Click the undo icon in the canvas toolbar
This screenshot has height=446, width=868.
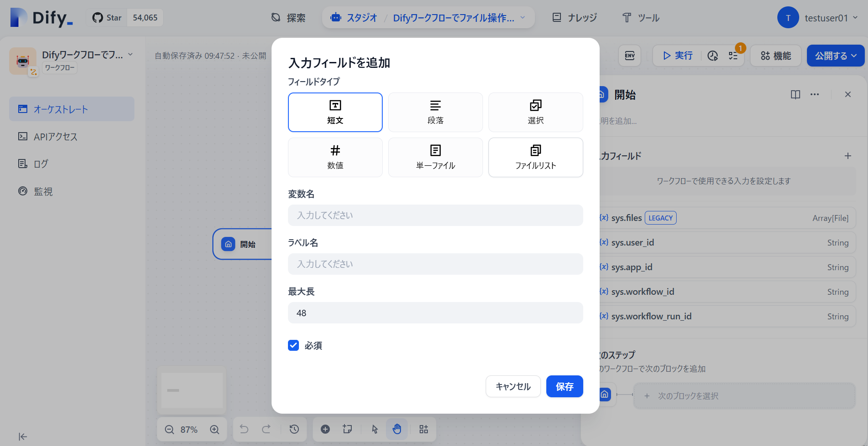click(244, 429)
